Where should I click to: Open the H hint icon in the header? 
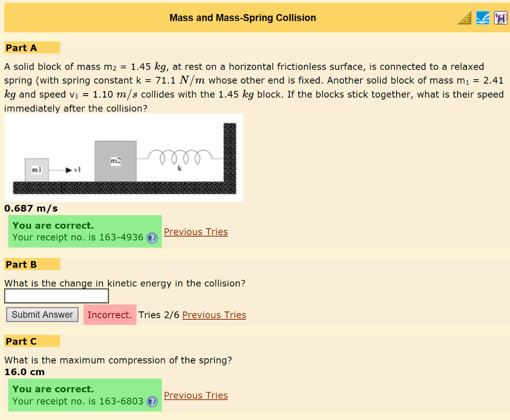501,17
